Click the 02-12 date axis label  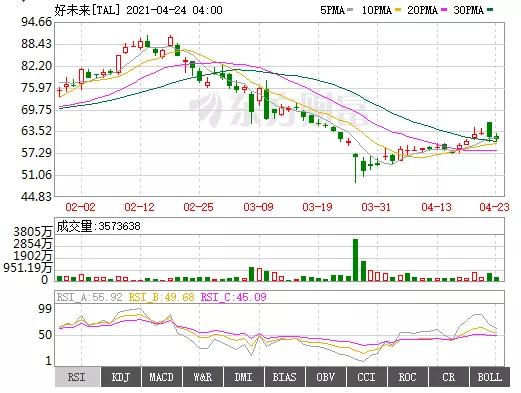[x=139, y=207]
